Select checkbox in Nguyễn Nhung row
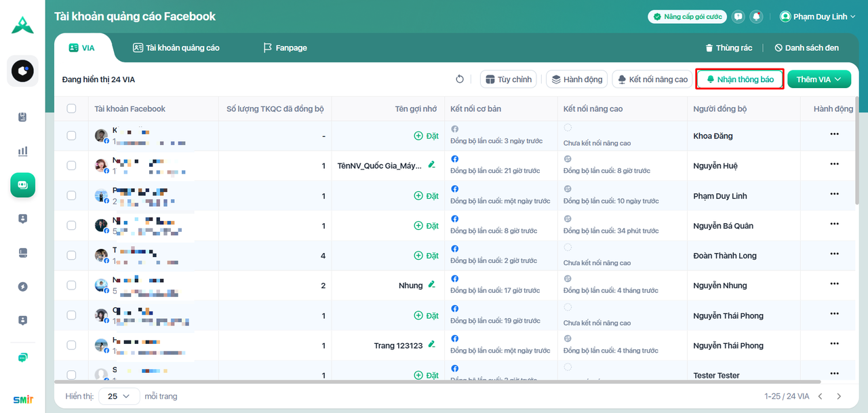The height and width of the screenshot is (413, 868). [71, 286]
